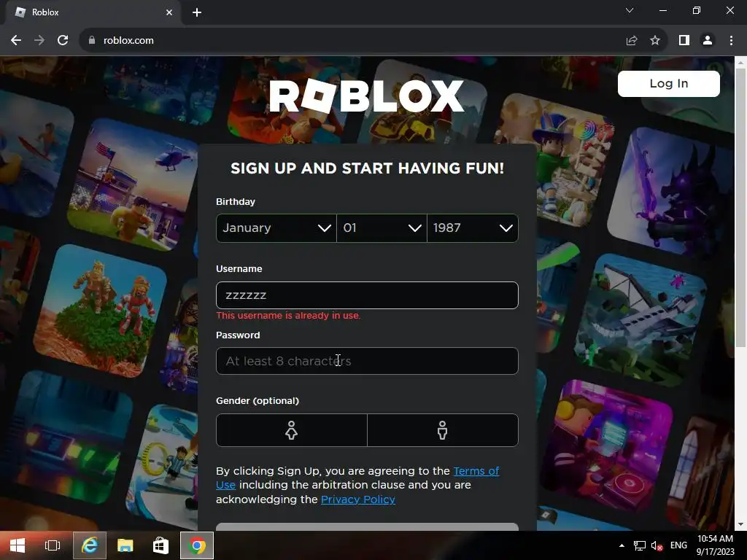
Task: Open the birthday year dropdown
Action: tap(473, 228)
